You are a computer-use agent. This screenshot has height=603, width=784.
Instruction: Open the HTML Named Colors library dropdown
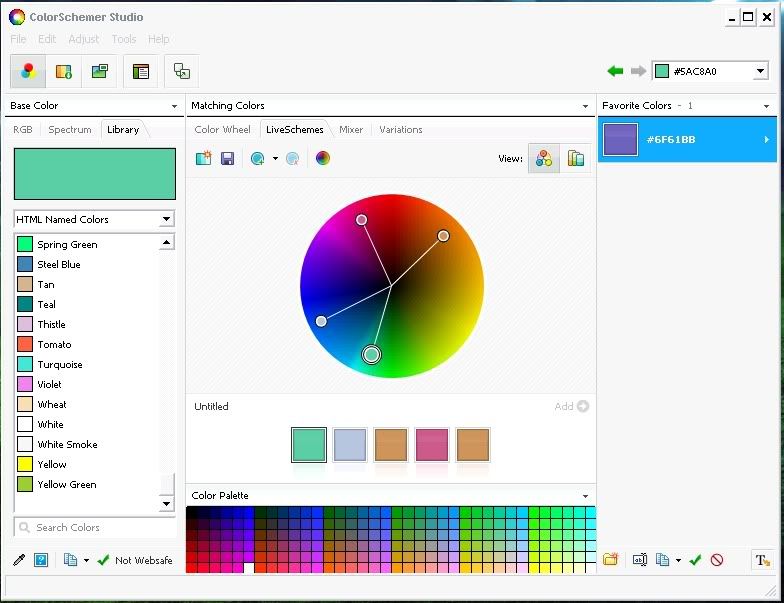click(x=166, y=218)
